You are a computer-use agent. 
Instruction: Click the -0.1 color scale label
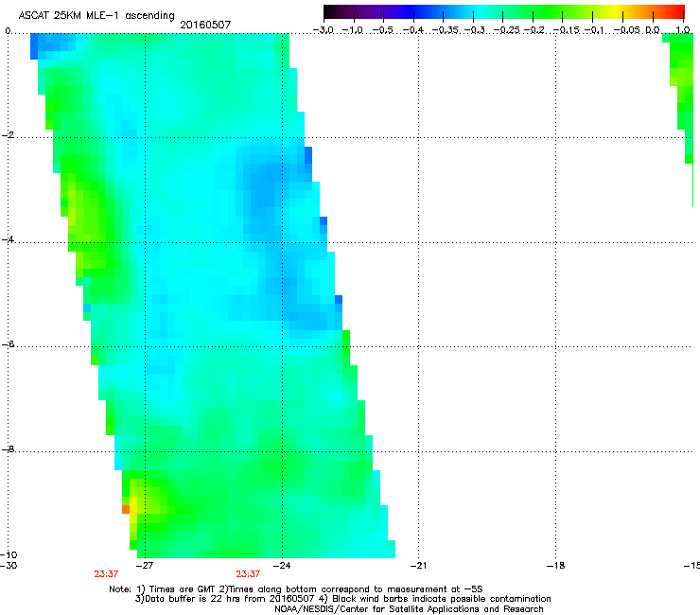pyautogui.click(x=594, y=30)
